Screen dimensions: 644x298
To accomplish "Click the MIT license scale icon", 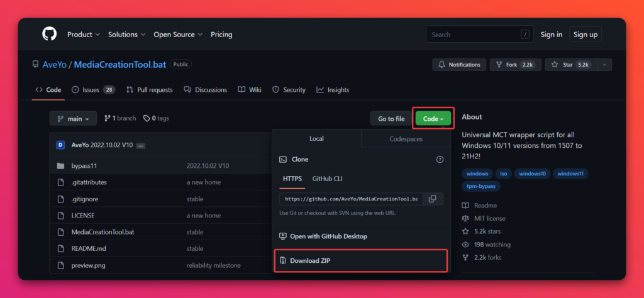I will click(465, 218).
